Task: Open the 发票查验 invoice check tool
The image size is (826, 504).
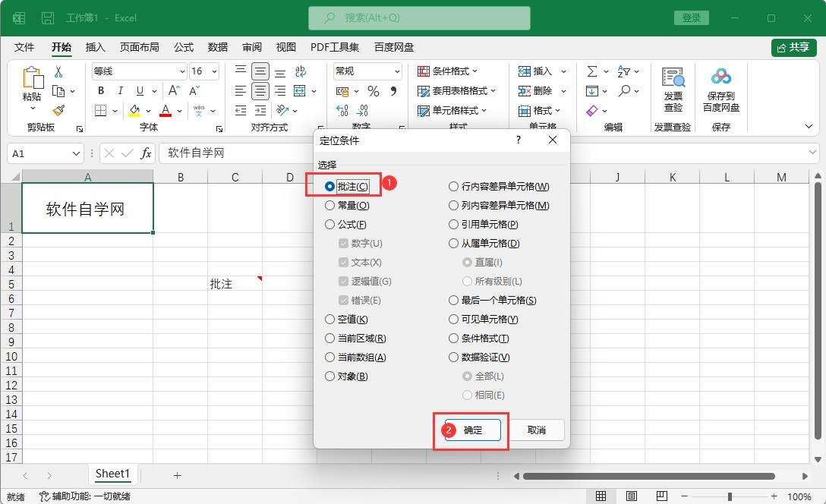Action: coord(673,90)
